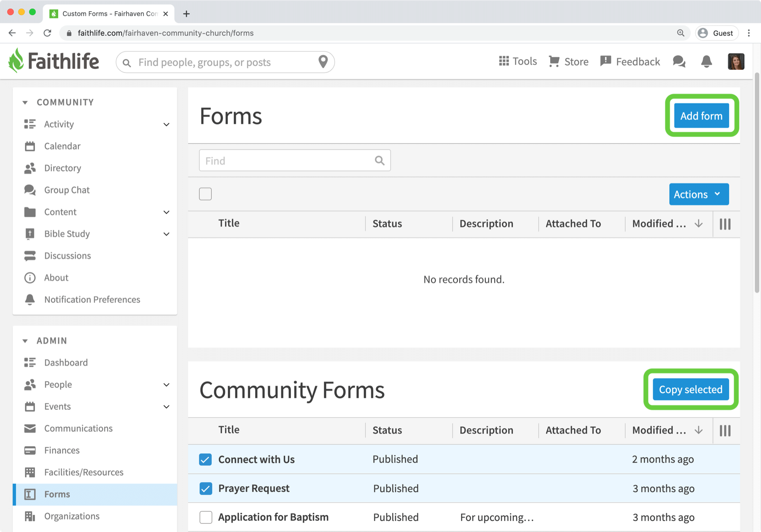Screen dimensions: 761x532
Task: Sort Forms table by Title header
Action: (x=229, y=223)
